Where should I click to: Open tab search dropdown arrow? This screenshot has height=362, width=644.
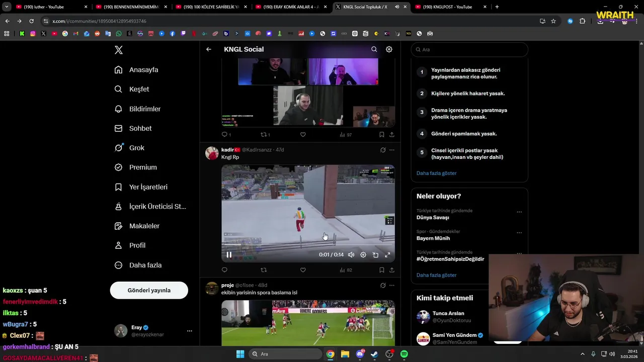(7, 7)
